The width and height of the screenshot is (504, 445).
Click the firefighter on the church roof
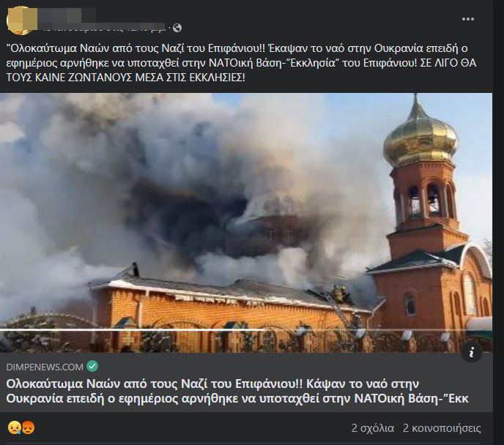341,293
